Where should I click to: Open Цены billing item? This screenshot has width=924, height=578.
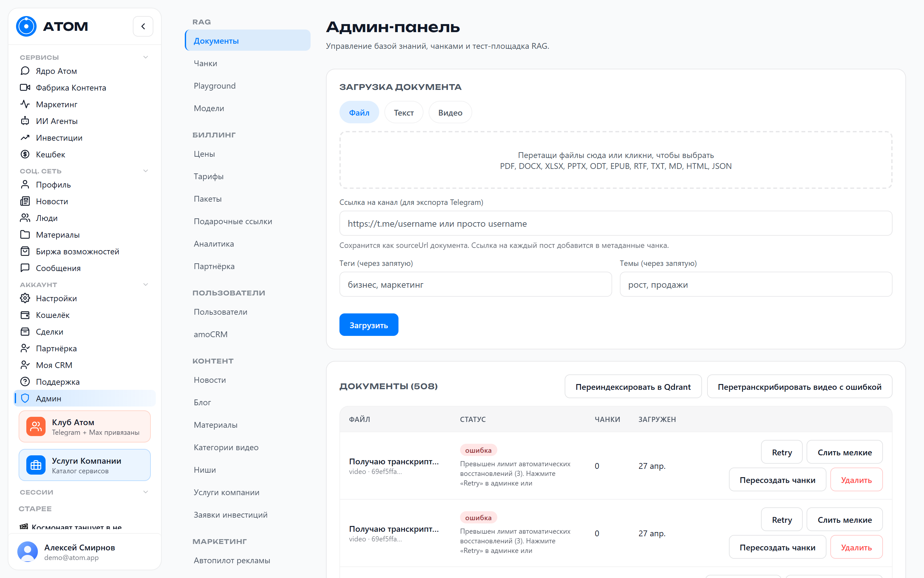tap(247, 154)
